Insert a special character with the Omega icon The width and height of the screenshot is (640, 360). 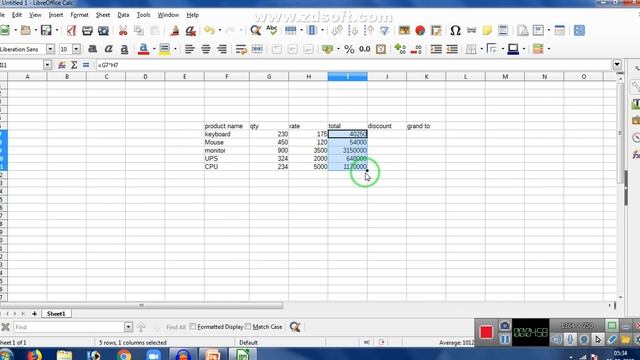click(455, 30)
